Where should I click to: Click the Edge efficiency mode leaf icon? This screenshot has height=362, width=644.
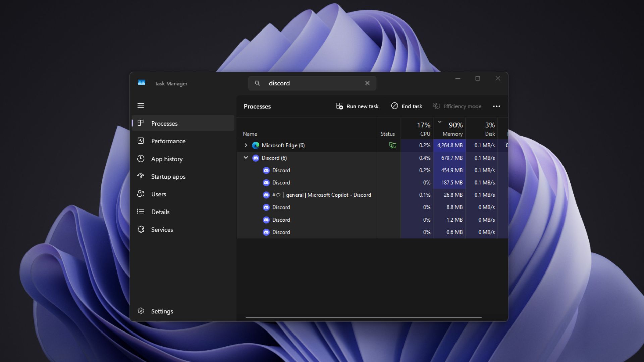coord(392,145)
